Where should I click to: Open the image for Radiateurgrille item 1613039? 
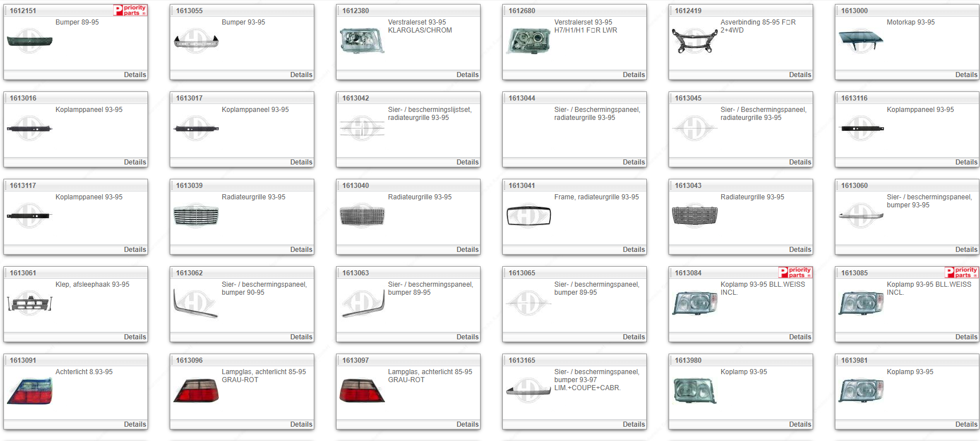pyautogui.click(x=196, y=216)
